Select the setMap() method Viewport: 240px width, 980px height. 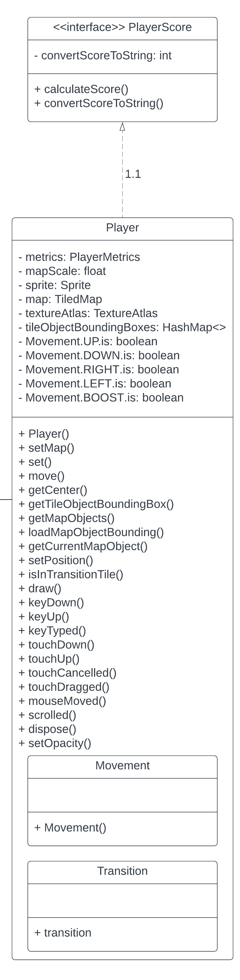46,448
